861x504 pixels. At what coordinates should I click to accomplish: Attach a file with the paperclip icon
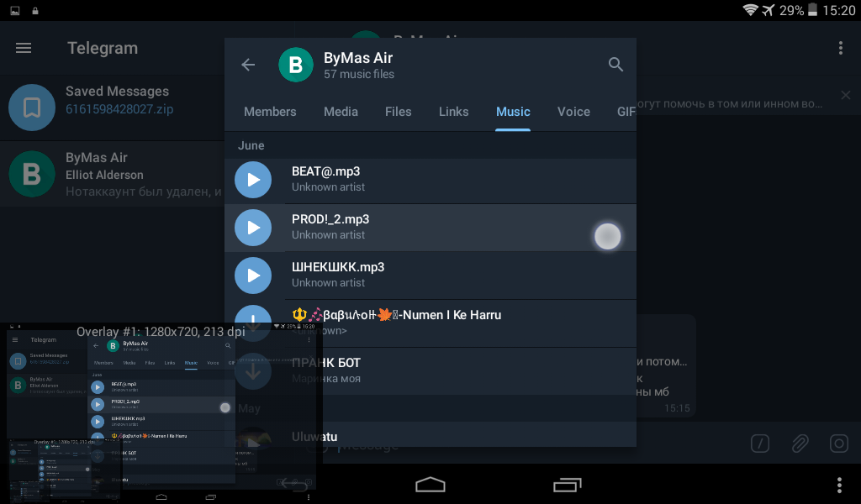[x=800, y=444]
